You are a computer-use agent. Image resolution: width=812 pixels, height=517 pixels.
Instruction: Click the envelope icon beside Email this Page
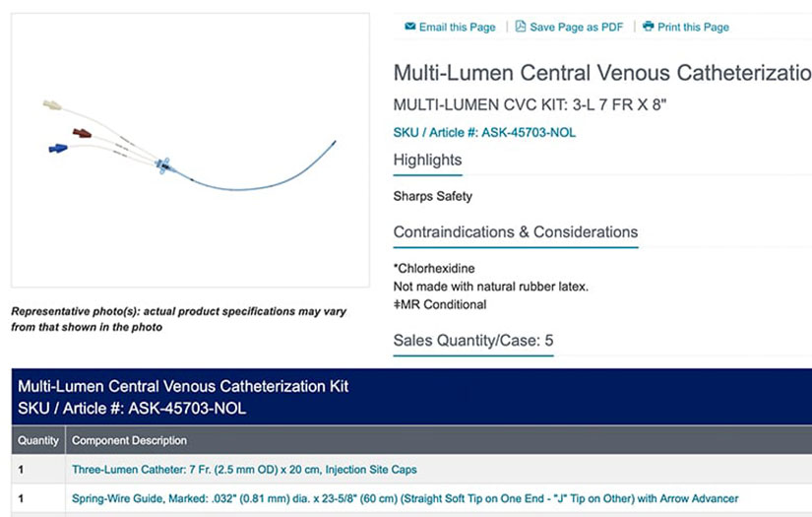click(x=409, y=27)
